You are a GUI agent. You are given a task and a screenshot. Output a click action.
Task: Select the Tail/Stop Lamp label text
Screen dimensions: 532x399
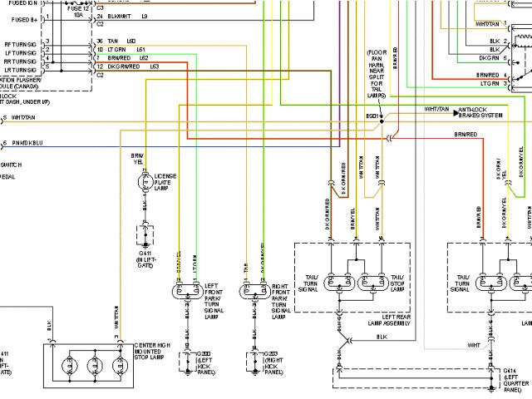(x=397, y=281)
